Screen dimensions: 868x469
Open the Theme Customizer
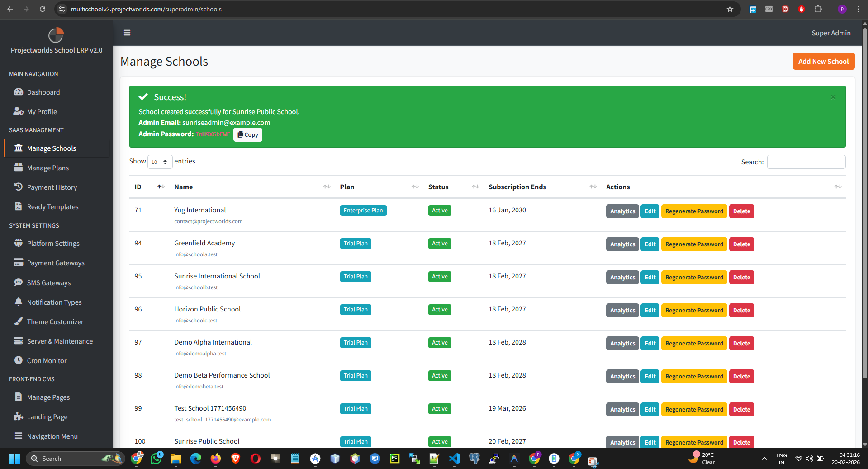click(x=54, y=321)
